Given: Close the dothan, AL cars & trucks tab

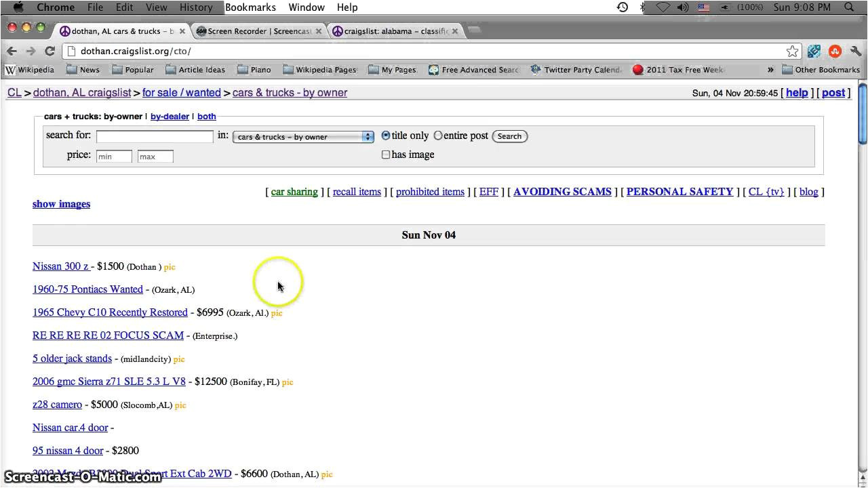Looking at the screenshot, I should 182,31.
